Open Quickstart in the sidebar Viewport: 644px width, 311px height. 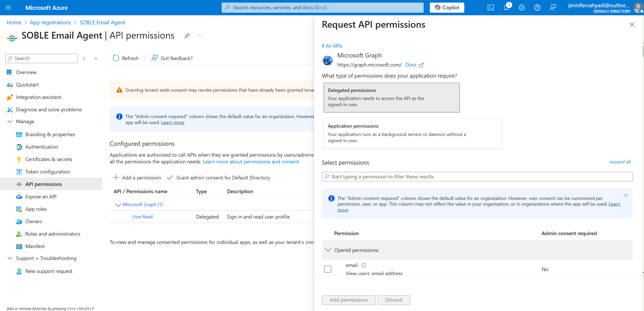(27, 85)
